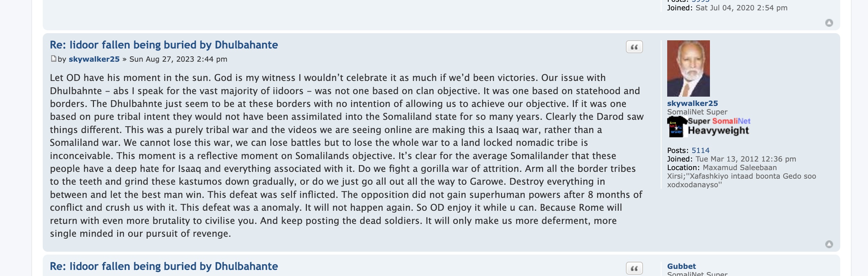868x276 pixels.
Task: Click the skywalker25 author link in the byline
Action: click(94, 59)
